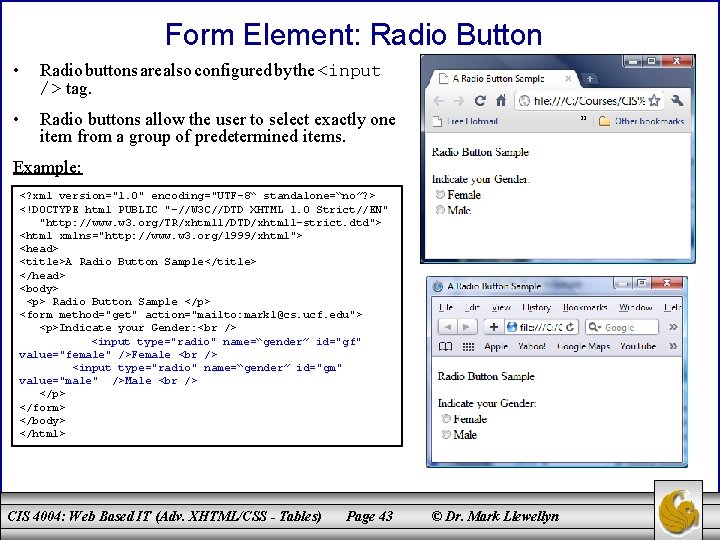Close the Safari window
Screen dimensions: 720x540
point(668,284)
